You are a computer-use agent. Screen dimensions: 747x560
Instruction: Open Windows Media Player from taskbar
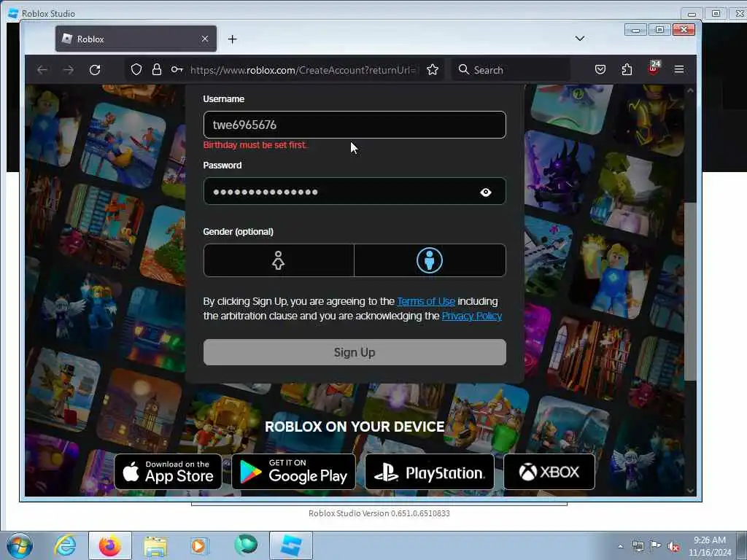[x=199, y=545]
